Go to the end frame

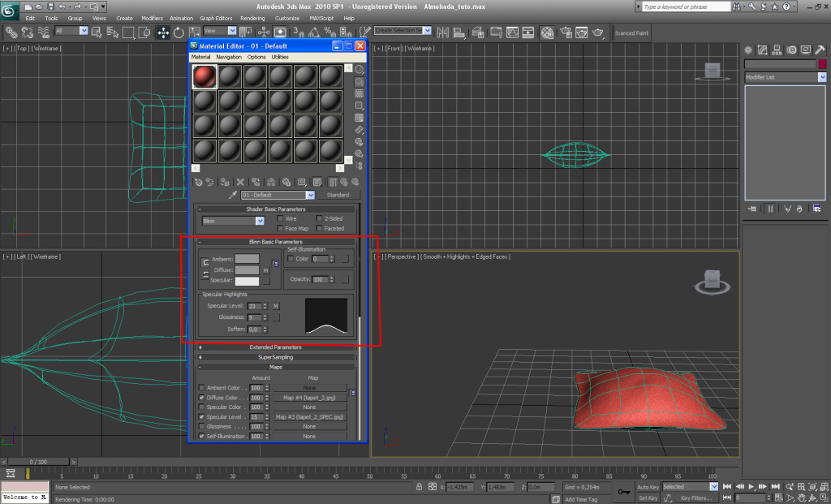coord(775,486)
